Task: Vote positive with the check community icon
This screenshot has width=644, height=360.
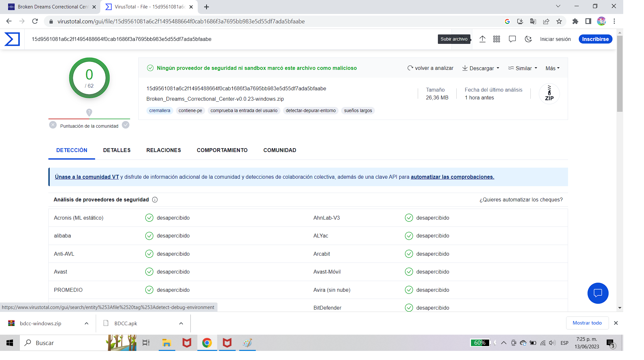Action: tap(126, 125)
